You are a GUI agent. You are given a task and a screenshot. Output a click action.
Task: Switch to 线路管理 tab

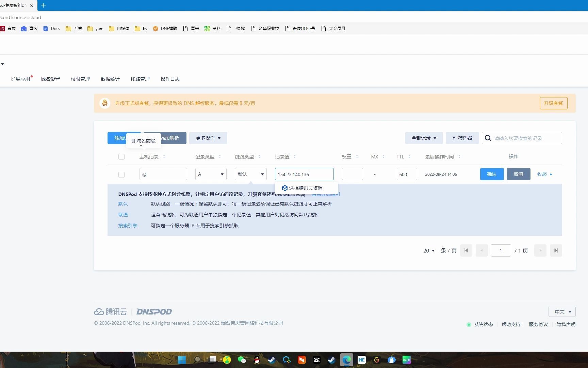[140, 79]
